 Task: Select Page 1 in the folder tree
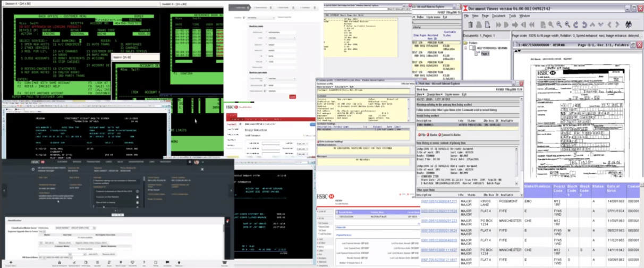484,54
